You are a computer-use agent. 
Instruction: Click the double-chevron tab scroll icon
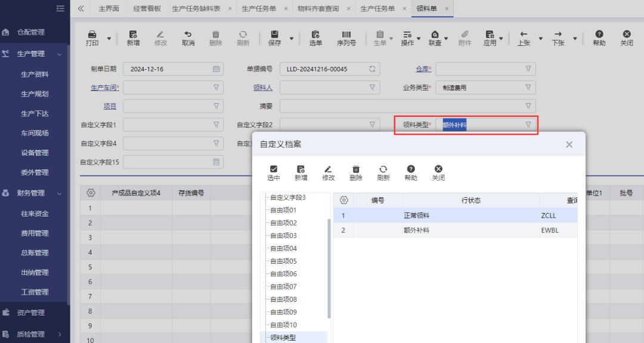pyautogui.click(x=80, y=8)
